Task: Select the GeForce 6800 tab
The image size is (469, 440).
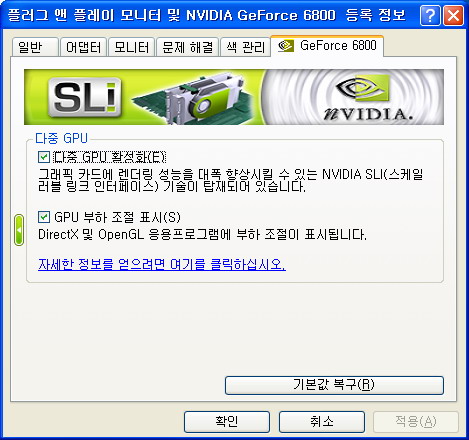Action: [327, 46]
